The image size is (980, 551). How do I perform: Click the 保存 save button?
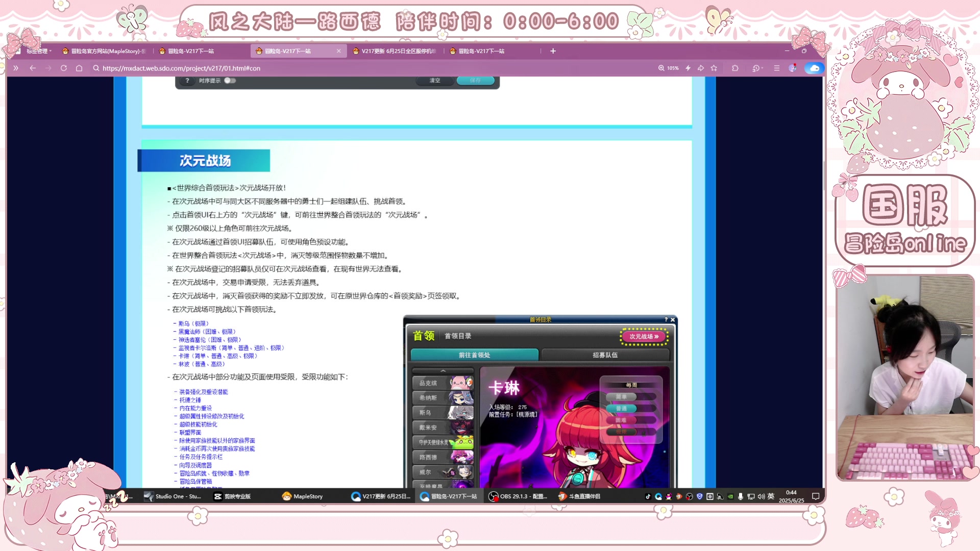pos(475,81)
